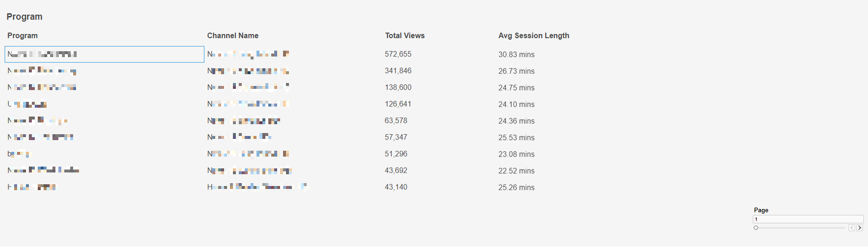
Task: Select the 22.52 mins session cell
Action: (x=517, y=171)
